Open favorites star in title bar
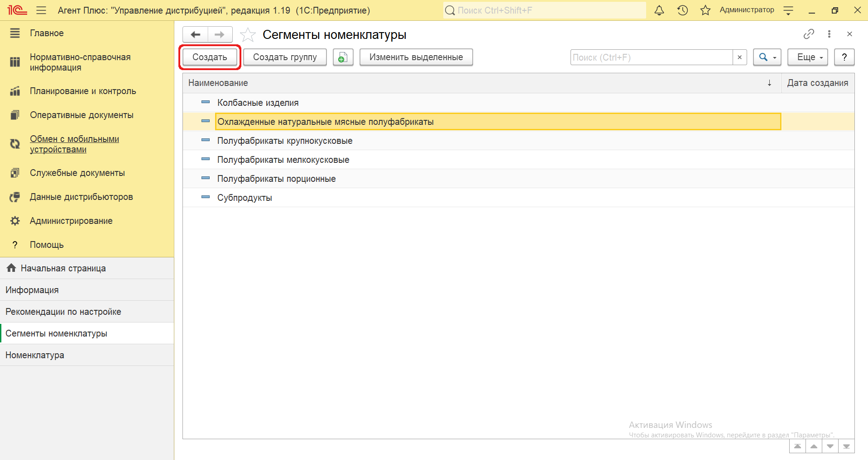 (705, 10)
